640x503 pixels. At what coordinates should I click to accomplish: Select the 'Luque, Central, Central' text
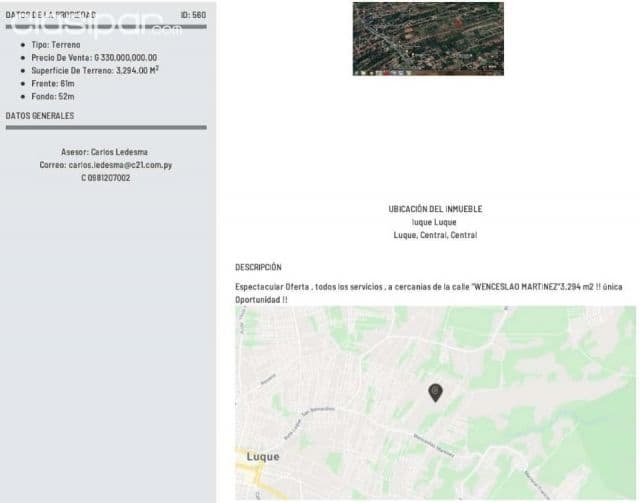(x=435, y=235)
